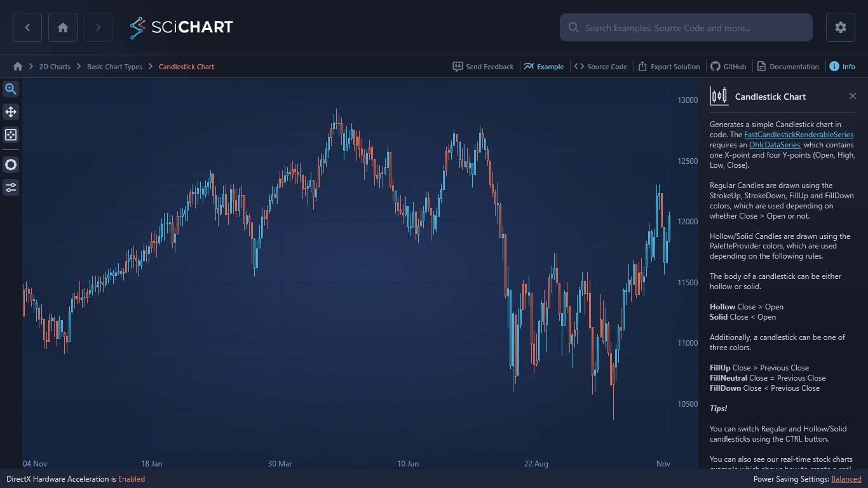The height and width of the screenshot is (488, 868).
Task: Toggle the circular rollover tool
Action: point(11,165)
